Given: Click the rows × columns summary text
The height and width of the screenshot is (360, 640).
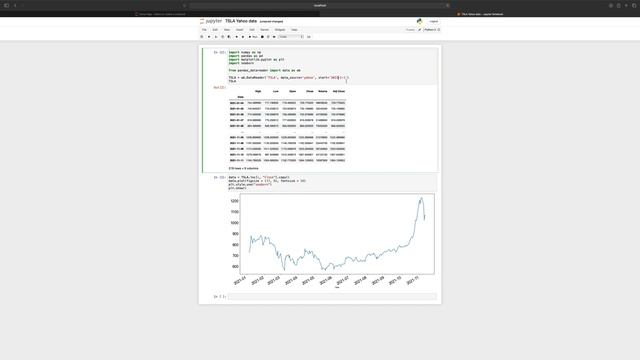Looking at the screenshot, I should point(244,168).
